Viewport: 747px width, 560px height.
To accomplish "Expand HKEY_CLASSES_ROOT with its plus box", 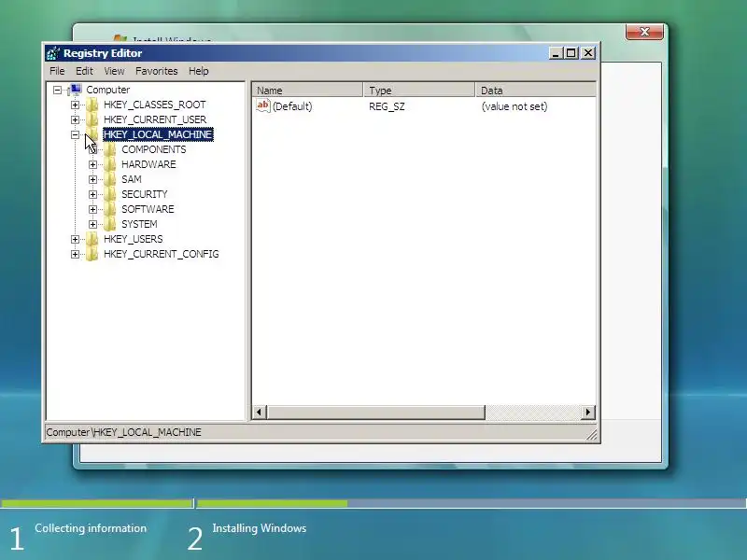I will click(75, 105).
